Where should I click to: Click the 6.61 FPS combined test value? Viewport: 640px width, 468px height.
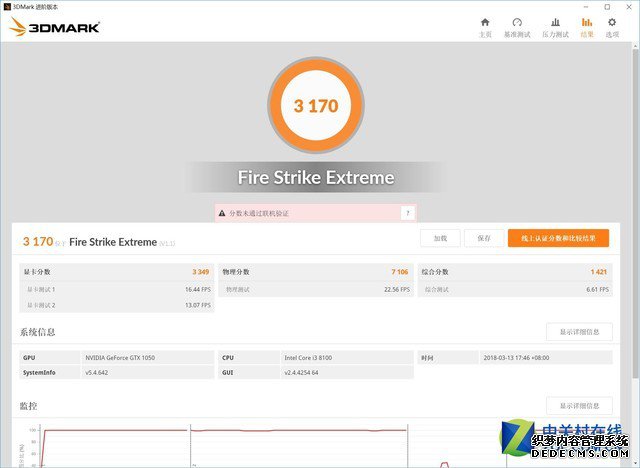pos(598,289)
